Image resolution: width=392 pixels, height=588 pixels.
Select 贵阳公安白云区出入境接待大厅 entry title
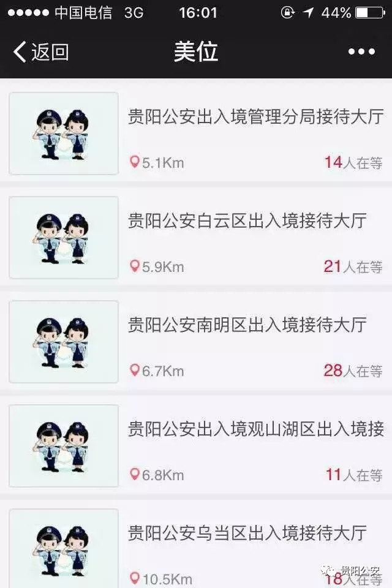(247, 221)
